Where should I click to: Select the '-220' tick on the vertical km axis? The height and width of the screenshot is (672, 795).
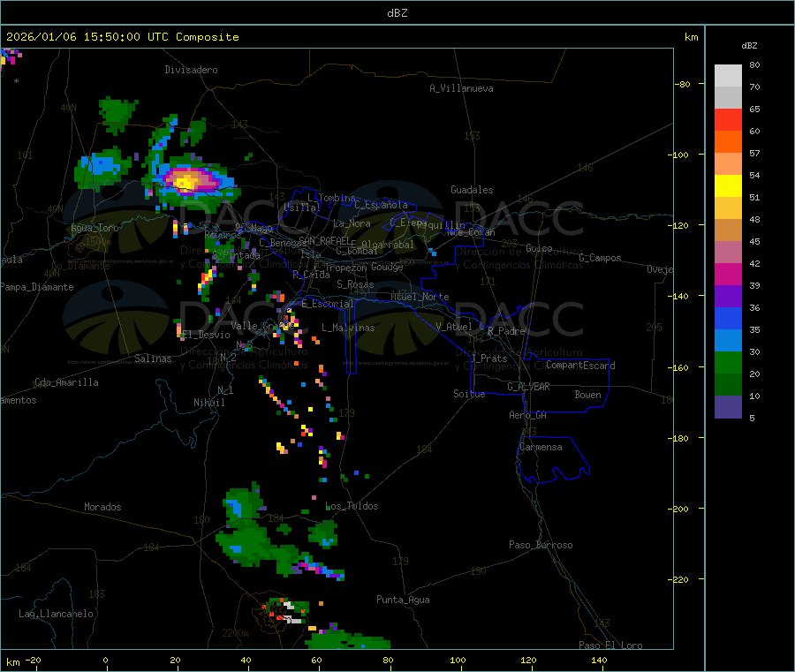678,580
